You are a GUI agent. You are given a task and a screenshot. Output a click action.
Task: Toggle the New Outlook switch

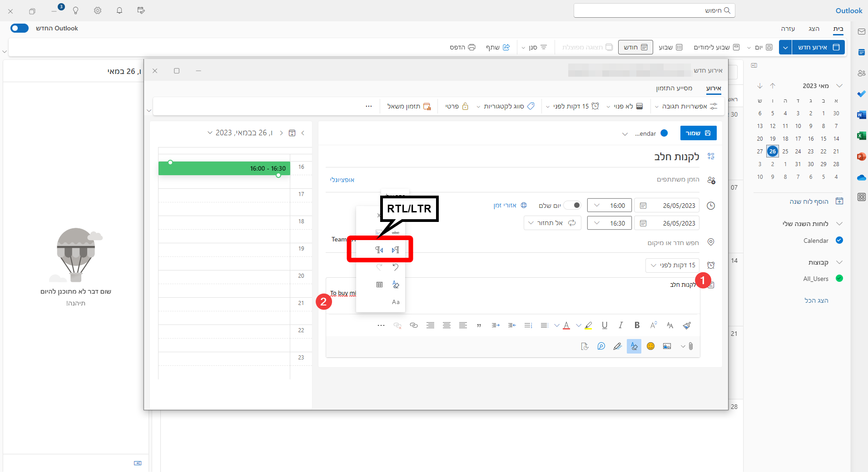[20, 28]
